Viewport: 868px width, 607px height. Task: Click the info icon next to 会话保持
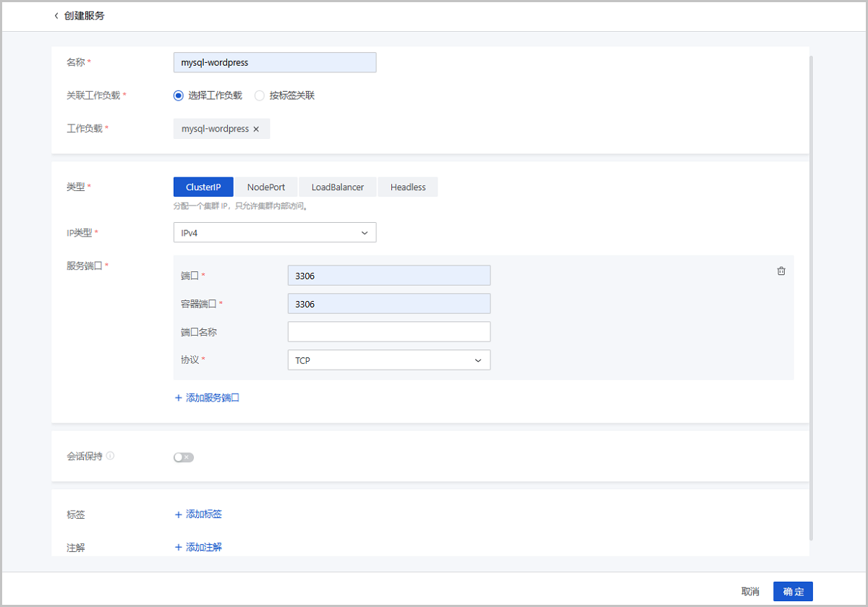[109, 455]
